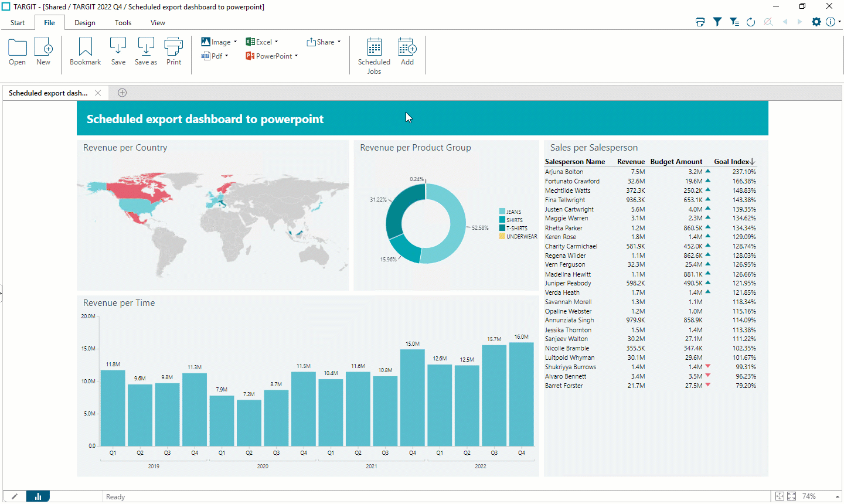Select the JEANS legend swatch
The height and width of the screenshot is (504, 844).
502,212
